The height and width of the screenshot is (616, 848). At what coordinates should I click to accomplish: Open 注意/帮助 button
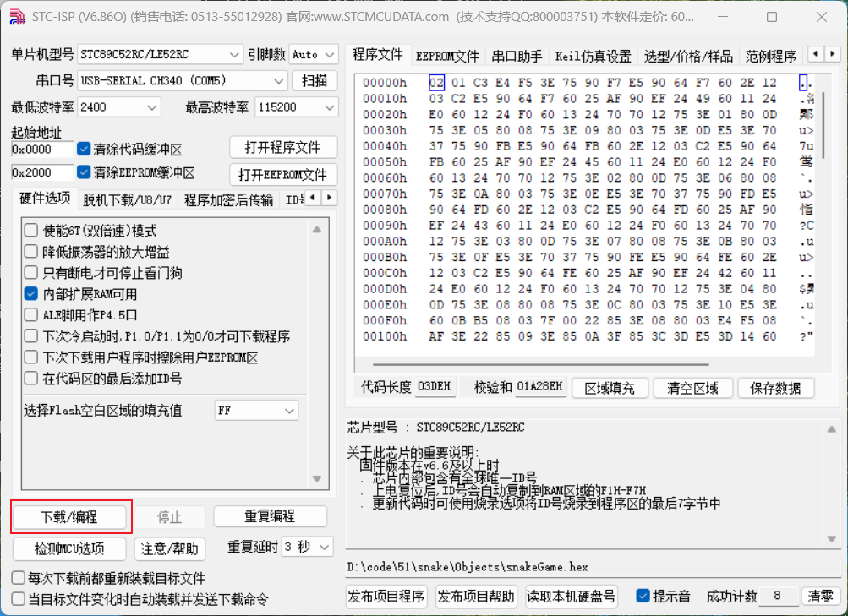(x=170, y=549)
